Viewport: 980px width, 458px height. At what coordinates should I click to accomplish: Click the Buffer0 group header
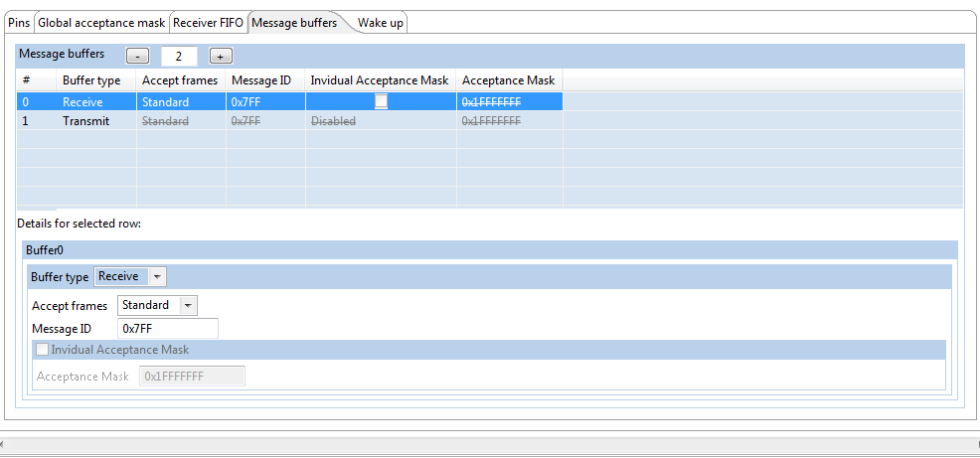point(489,250)
